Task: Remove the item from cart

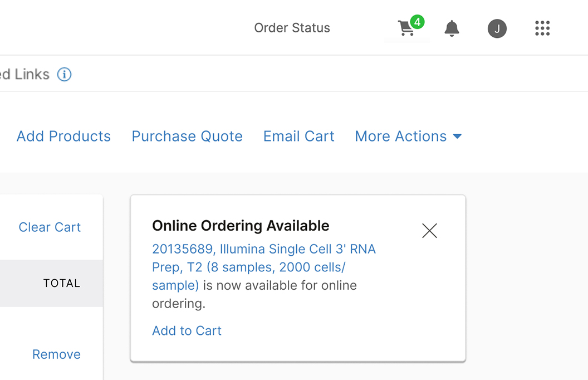Action: 56,354
